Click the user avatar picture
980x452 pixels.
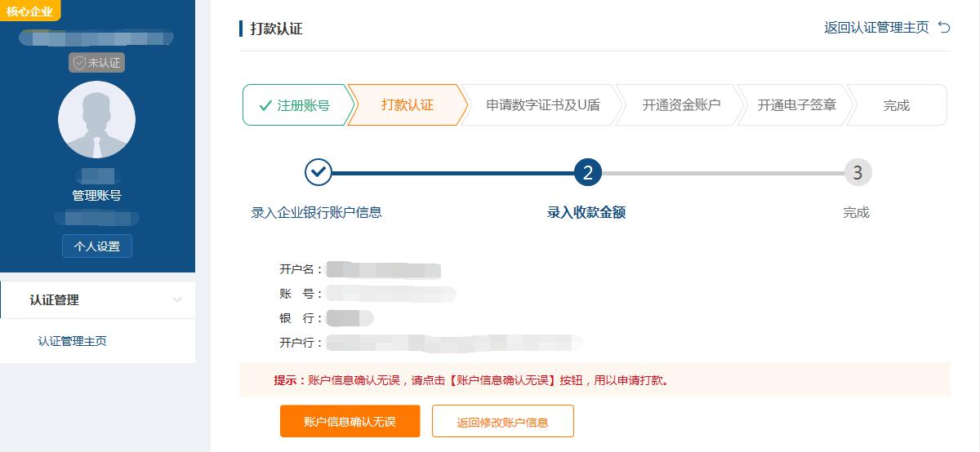click(x=96, y=120)
